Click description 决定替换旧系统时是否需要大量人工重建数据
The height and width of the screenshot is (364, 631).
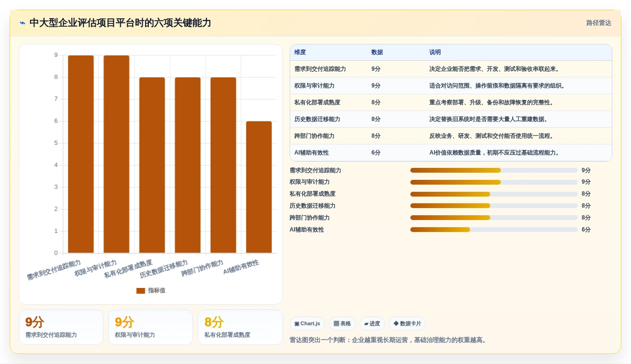pyautogui.click(x=489, y=119)
